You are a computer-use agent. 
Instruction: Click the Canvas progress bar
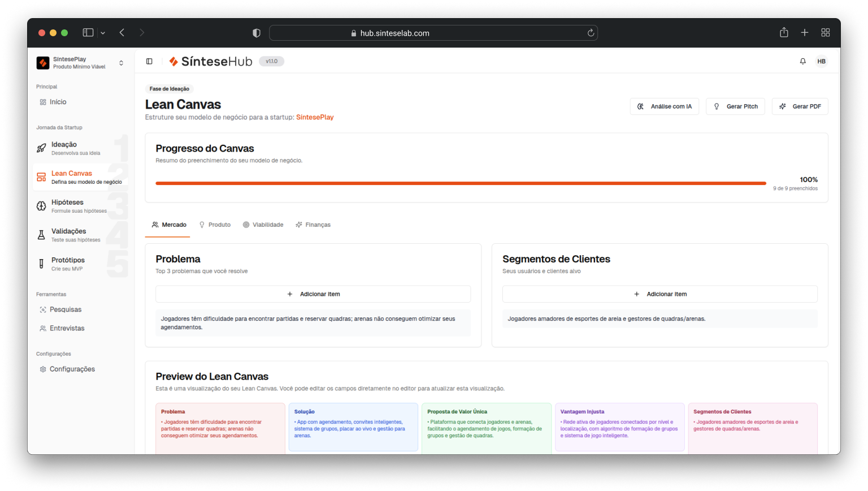click(461, 183)
